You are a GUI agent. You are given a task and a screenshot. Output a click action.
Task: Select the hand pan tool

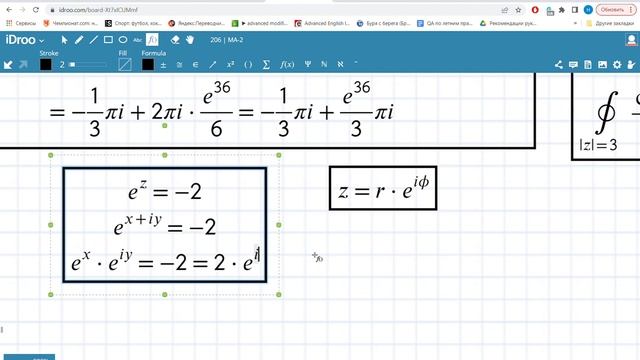click(x=190, y=40)
